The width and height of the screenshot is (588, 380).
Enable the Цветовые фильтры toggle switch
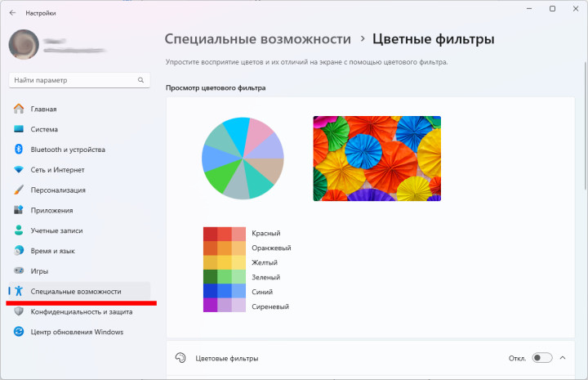(541, 358)
